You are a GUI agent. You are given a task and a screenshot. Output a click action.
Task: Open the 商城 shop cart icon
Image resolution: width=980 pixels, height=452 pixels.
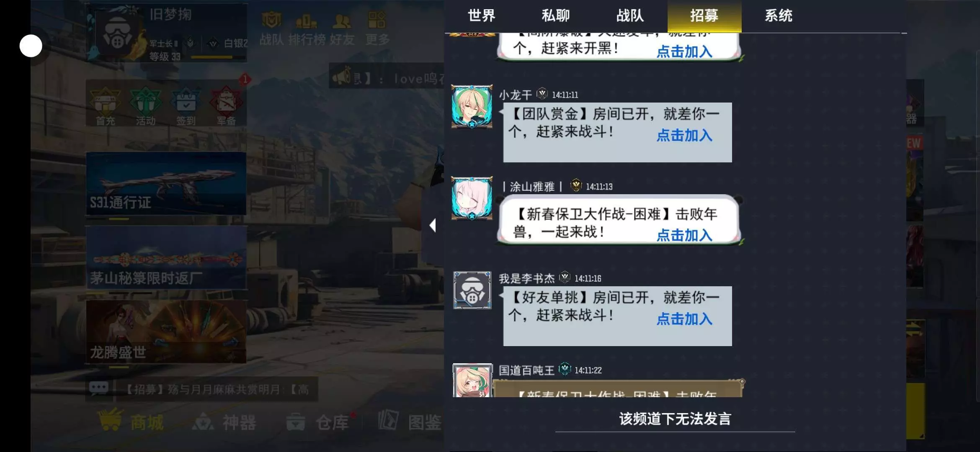[131, 421]
